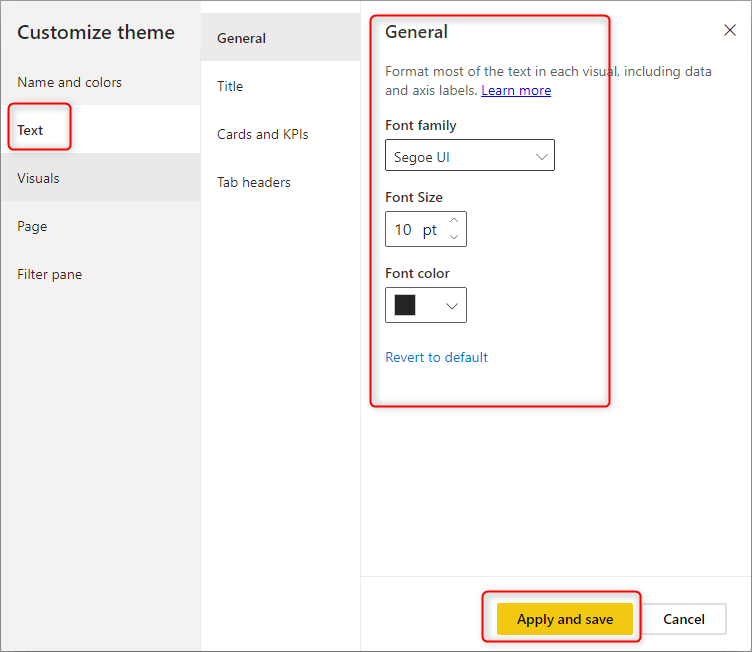Click the Cancel button
This screenshot has height=652, width=752.
pos(684,619)
